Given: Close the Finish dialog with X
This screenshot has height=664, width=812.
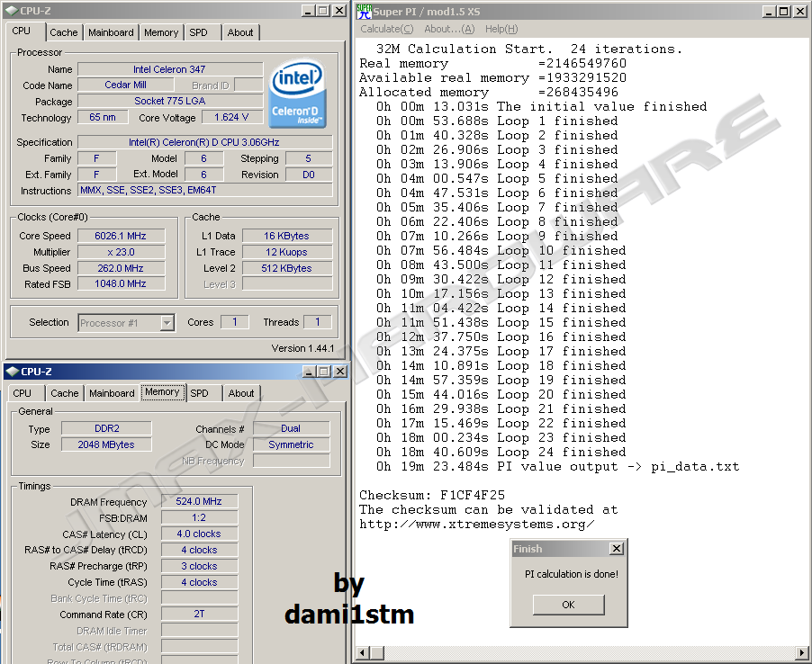Looking at the screenshot, I should [617, 549].
